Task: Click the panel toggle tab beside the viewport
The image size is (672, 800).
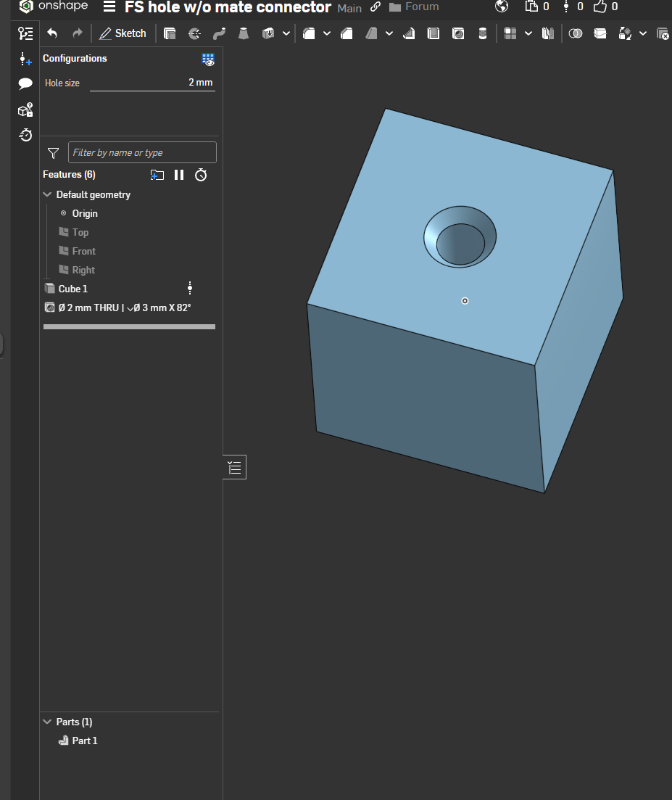Action: coord(235,467)
